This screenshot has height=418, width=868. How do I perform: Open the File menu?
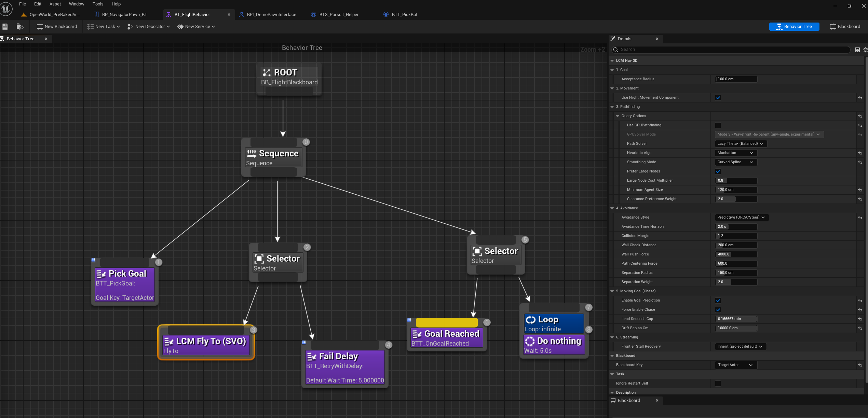click(23, 4)
